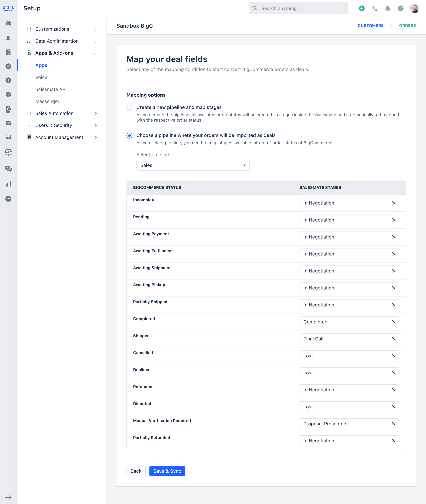Select Apps in the setup menu
Viewport: 426px width, 504px height.
[x=41, y=65]
